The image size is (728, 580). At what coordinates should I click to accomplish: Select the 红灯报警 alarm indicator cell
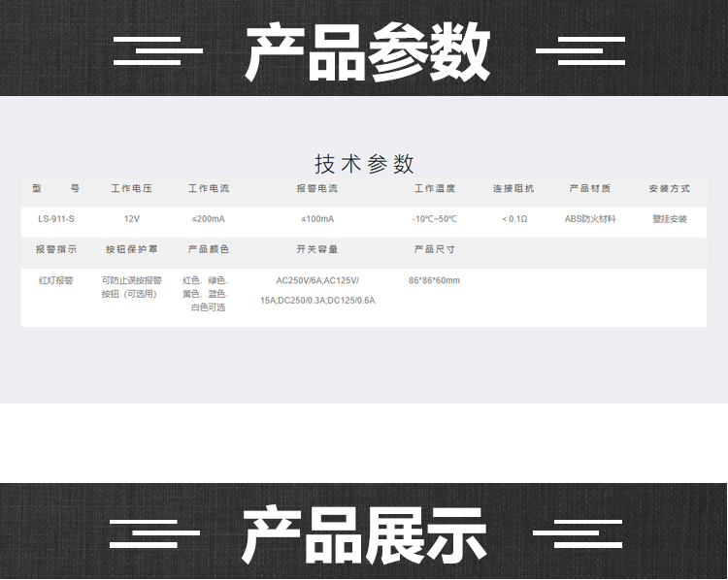[x=55, y=280]
